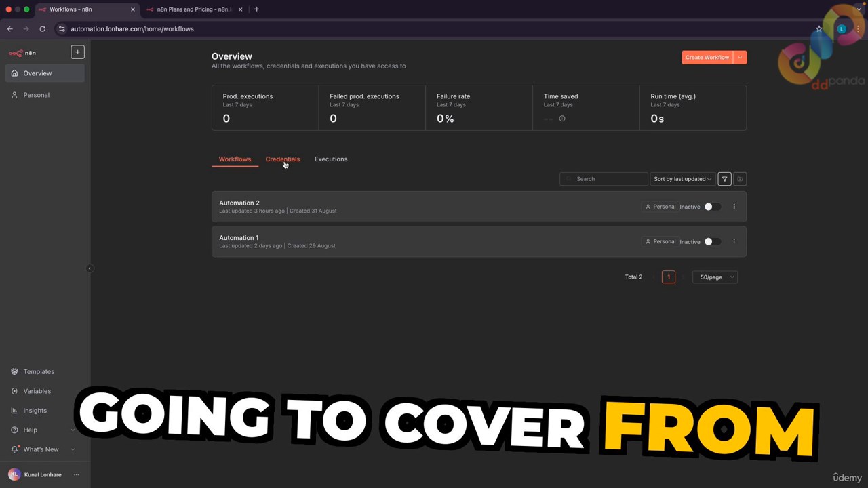Switch to the Workflows tab
This screenshot has width=868, height=488.
pos(235,159)
